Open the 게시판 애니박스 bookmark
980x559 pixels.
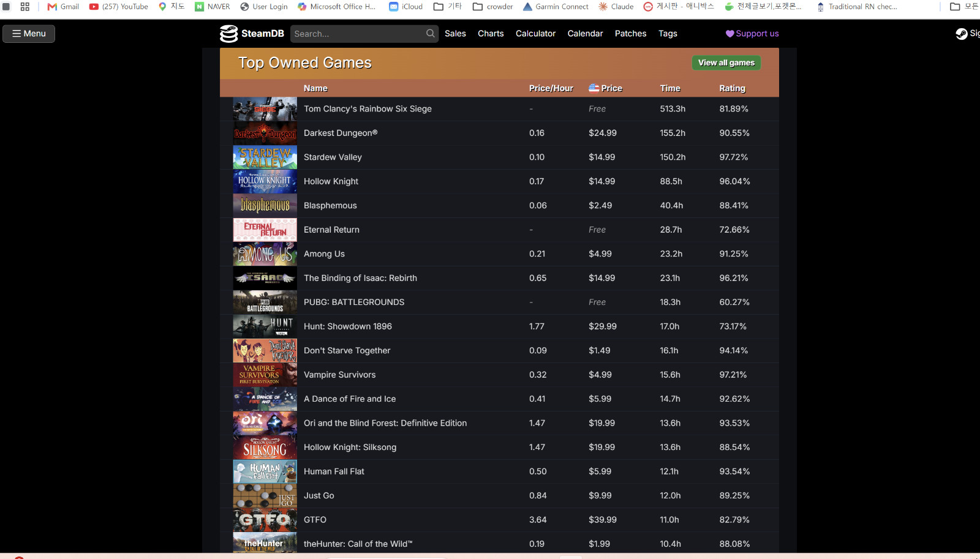point(679,7)
